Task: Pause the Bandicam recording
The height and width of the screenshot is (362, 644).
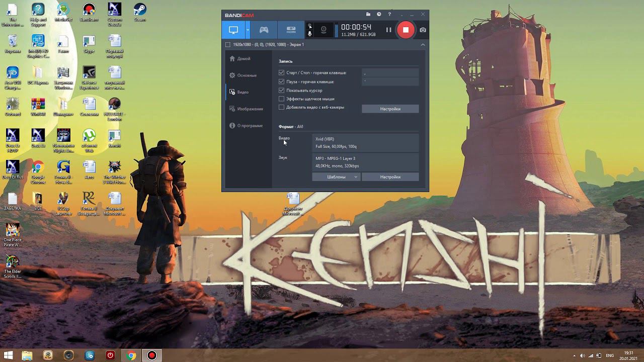Action: (x=388, y=30)
